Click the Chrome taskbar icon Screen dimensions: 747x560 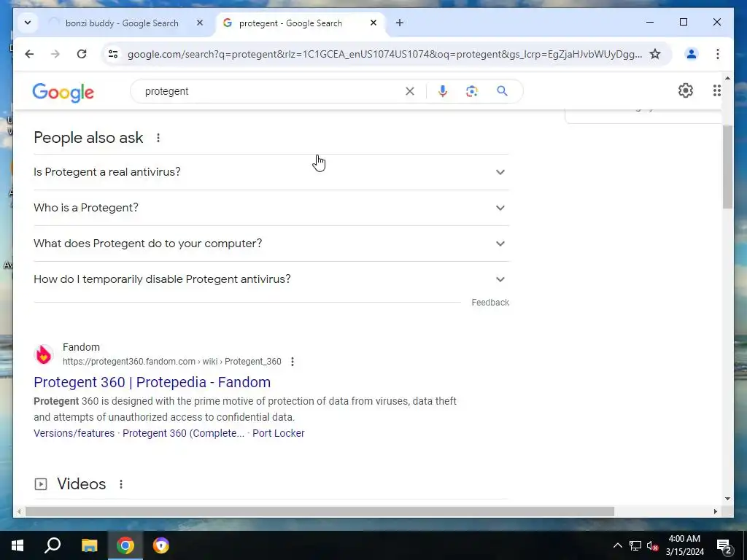125,545
